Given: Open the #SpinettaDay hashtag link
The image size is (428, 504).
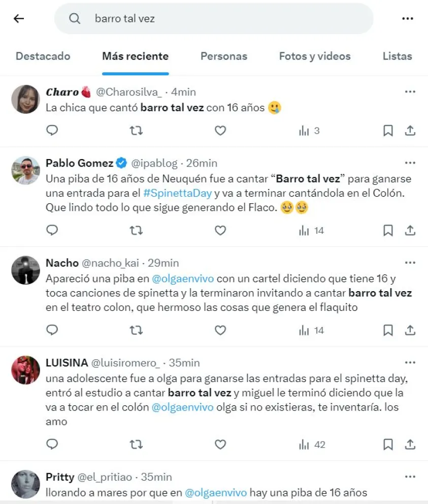Looking at the screenshot, I should point(178,193).
